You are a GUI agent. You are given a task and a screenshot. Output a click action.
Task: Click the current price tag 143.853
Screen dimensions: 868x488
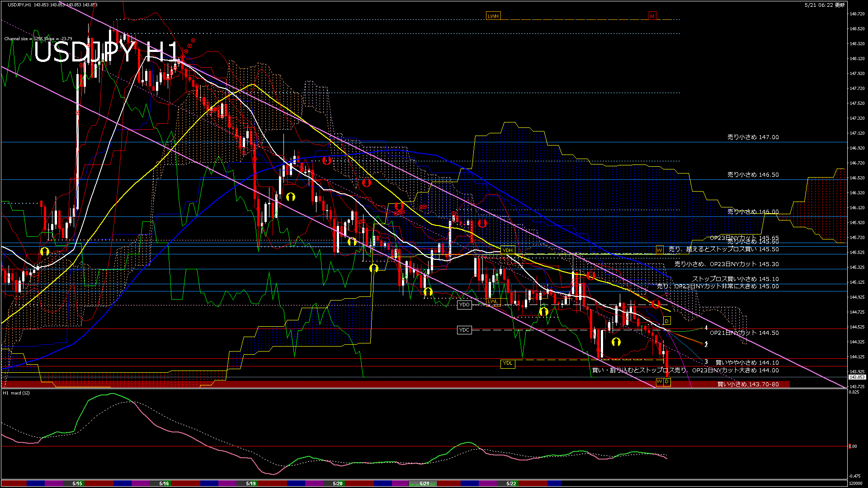(x=857, y=377)
